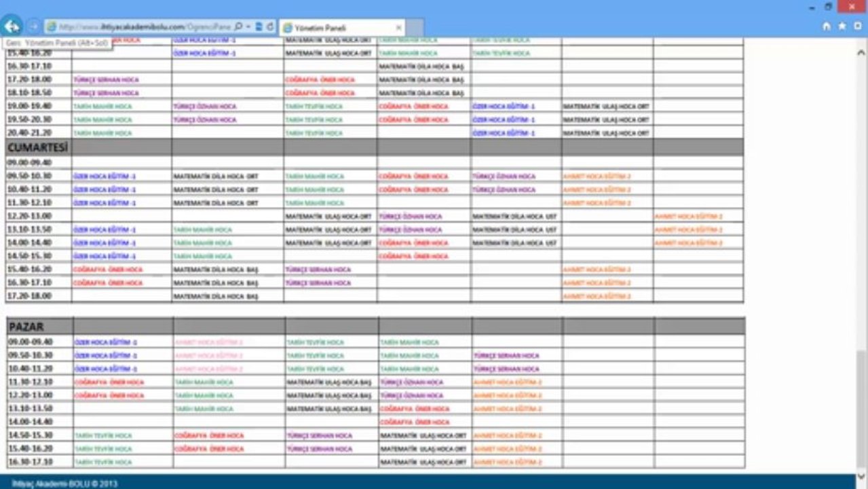Viewport: 868px width, 489px height.
Task: Restore down the browser window
Action: 829,6
